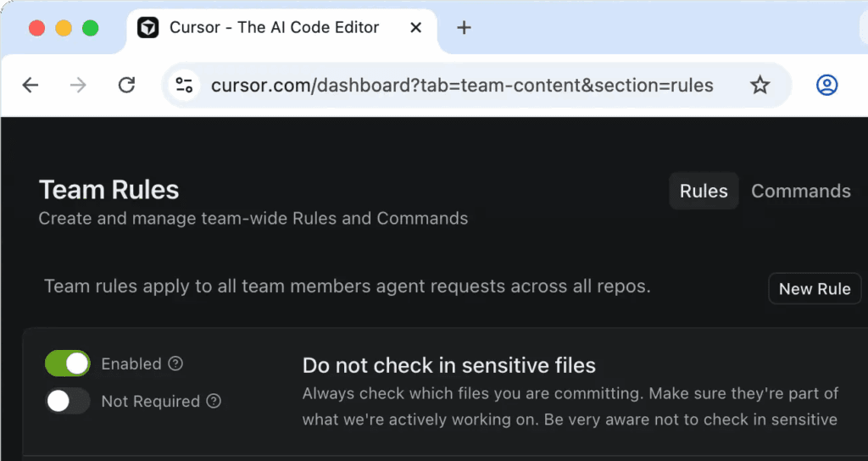Open the Do not check in sensitive files rule
This screenshot has width=868, height=461.
coord(448,365)
